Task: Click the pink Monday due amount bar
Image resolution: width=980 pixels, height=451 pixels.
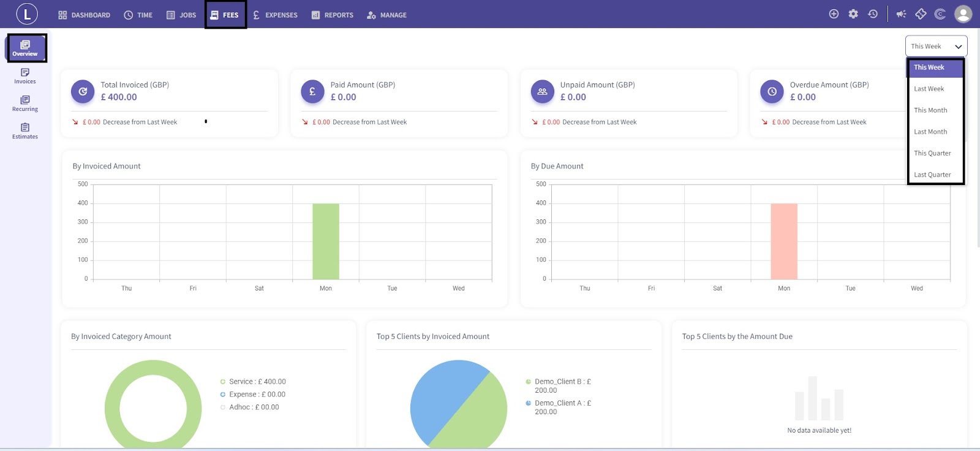Action: pyautogui.click(x=784, y=241)
